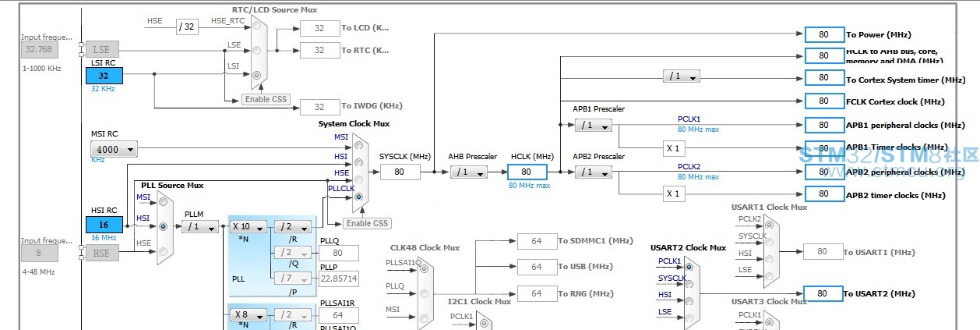
Task: Click the HSI RC 16 value box
Action: pos(104,225)
